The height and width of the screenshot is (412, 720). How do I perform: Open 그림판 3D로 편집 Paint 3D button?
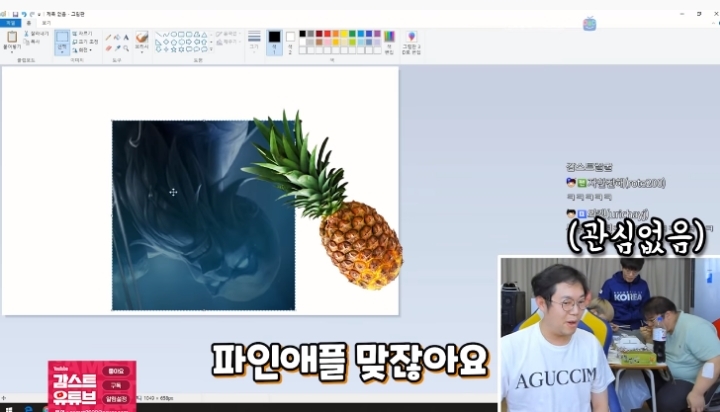click(x=411, y=43)
